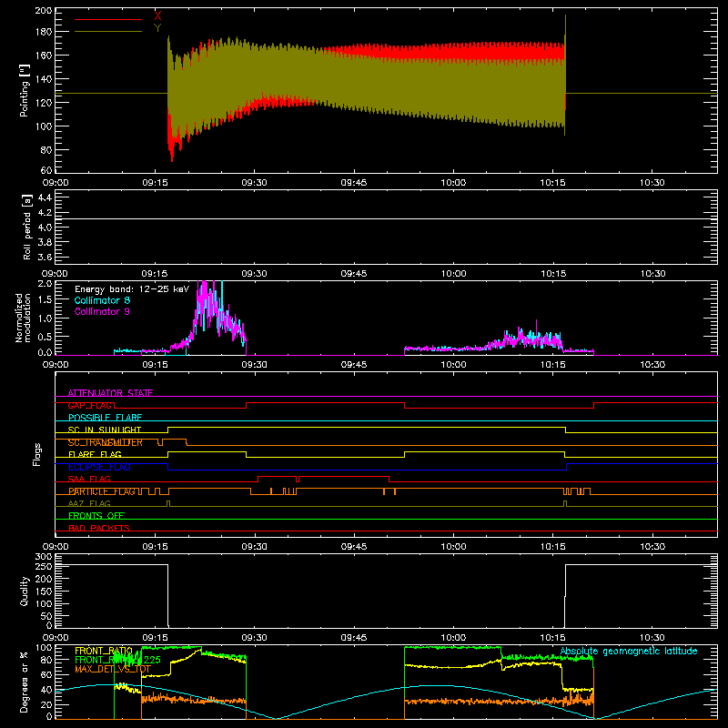Click the green FRONTS_OFF label
The image size is (728, 728).
click(x=96, y=516)
